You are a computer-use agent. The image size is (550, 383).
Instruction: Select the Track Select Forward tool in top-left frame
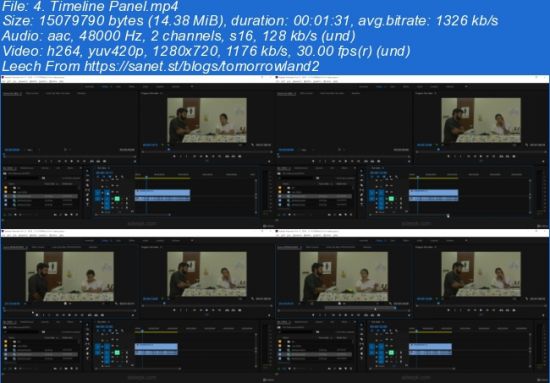[x=88, y=176]
